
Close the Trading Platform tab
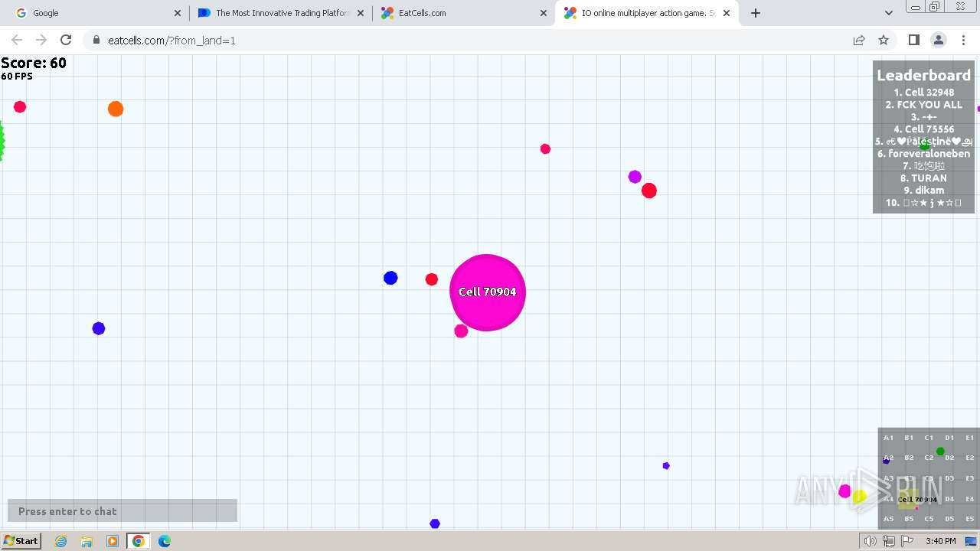tap(361, 13)
